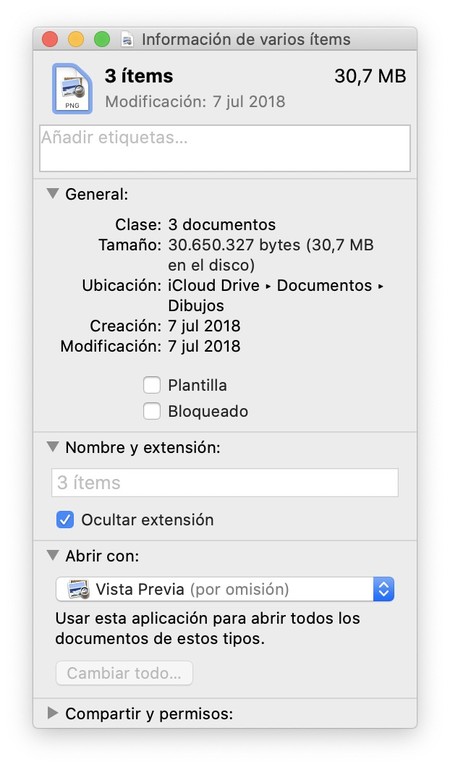Viewport: 450px width, 767px height.
Task: Enable the Plantilla checkbox
Action: pos(152,385)
